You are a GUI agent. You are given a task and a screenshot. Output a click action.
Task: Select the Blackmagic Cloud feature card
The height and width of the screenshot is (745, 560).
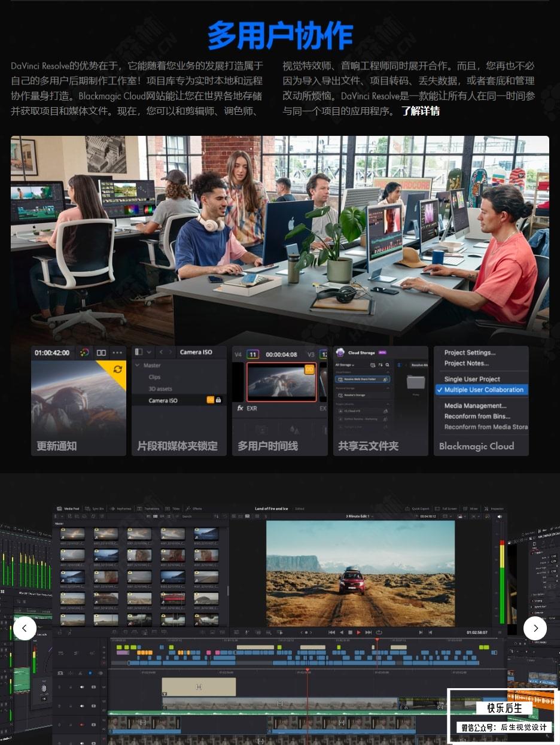point(481,400)
